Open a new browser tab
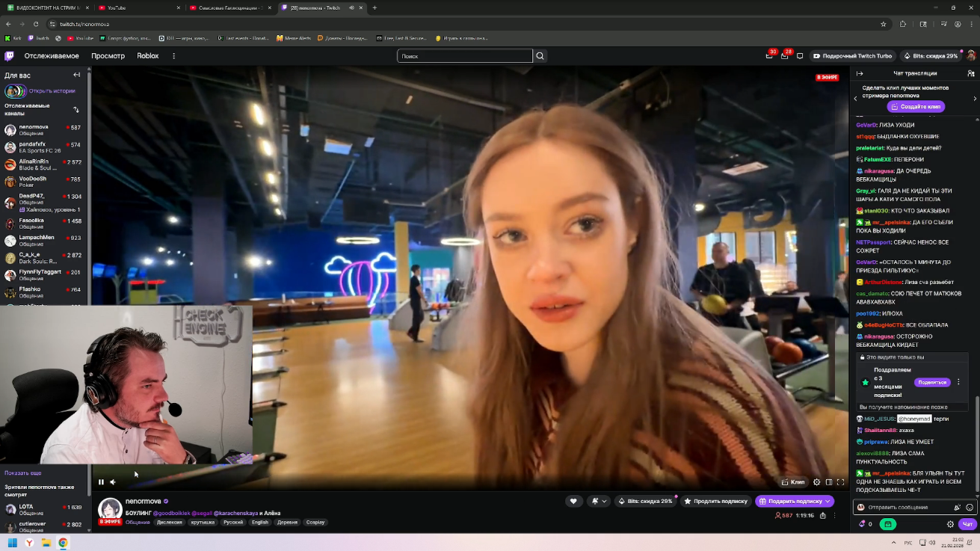 pyautogui.click(x=375, y=7)
